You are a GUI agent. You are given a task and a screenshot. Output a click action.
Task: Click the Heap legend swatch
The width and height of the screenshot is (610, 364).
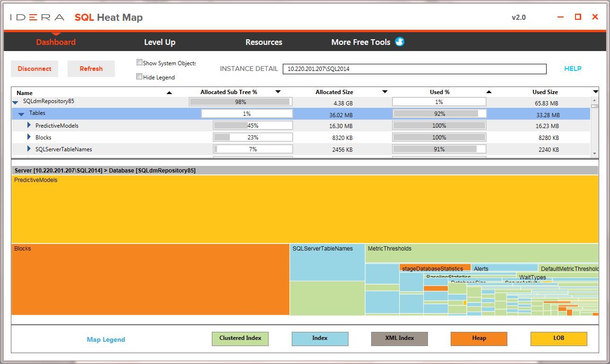point(479,338)
